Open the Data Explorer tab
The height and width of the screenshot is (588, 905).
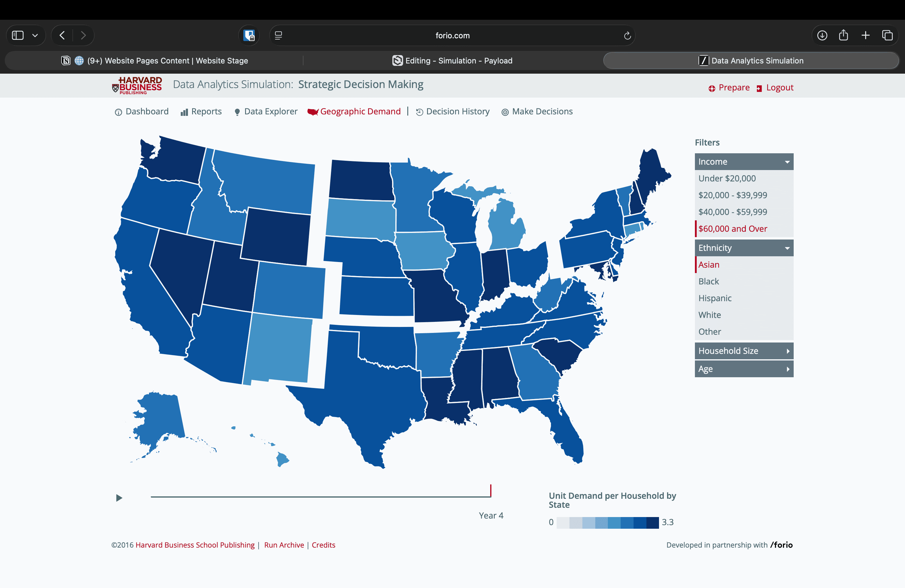(270, 111)
